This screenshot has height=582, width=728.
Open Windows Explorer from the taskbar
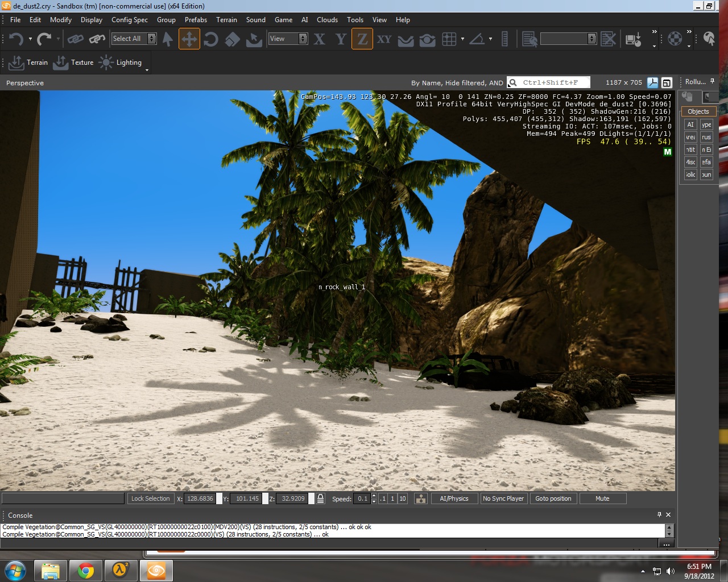[51, 570]
